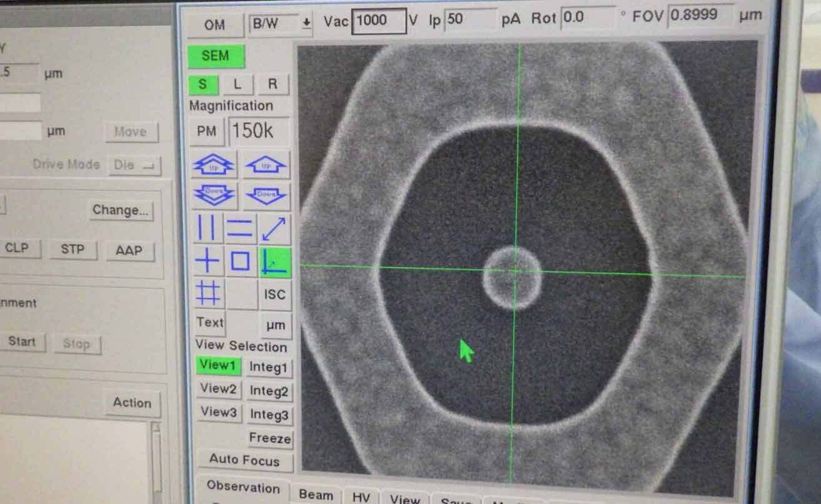
Task: Click the Integ3 button
Action: pyautogui.click(x=269, y=415)
